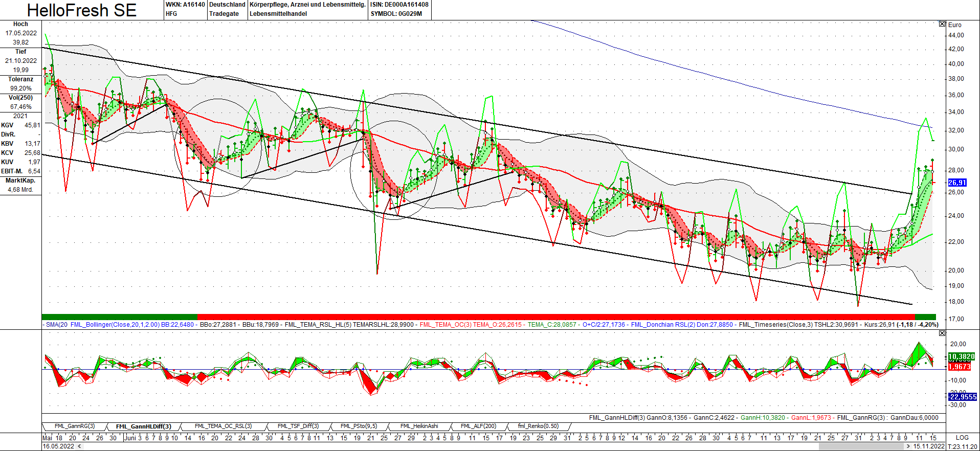Click the timeline scrollbar thumb
This screenshot has width=980, height=451.
coord(861,446)
